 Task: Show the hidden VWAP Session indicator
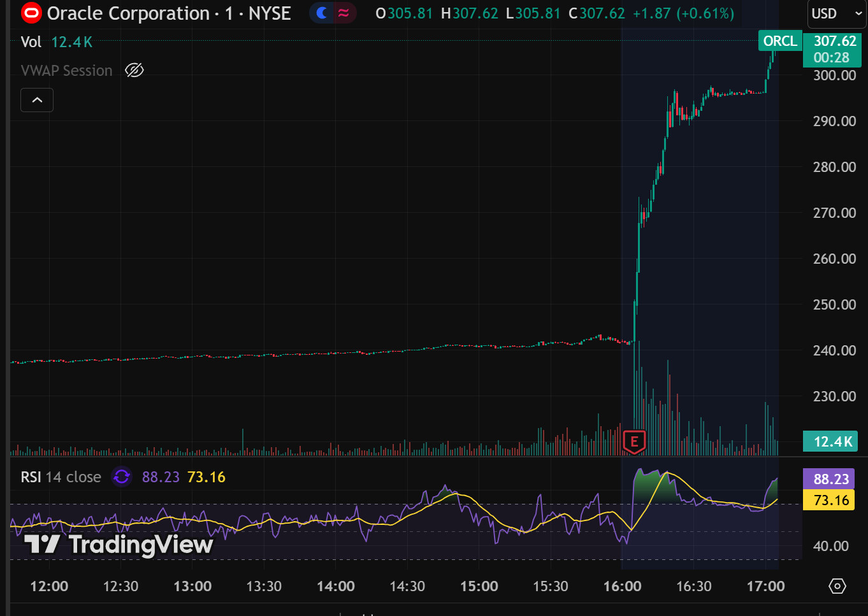click(134, 70)
